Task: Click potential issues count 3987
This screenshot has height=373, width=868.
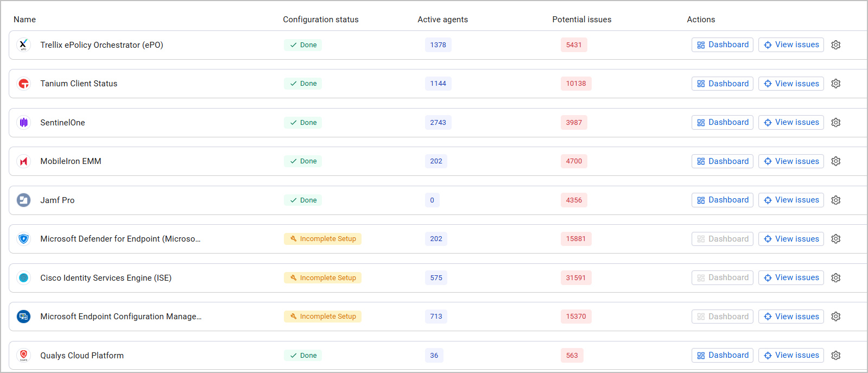Action: pos(574,123)
